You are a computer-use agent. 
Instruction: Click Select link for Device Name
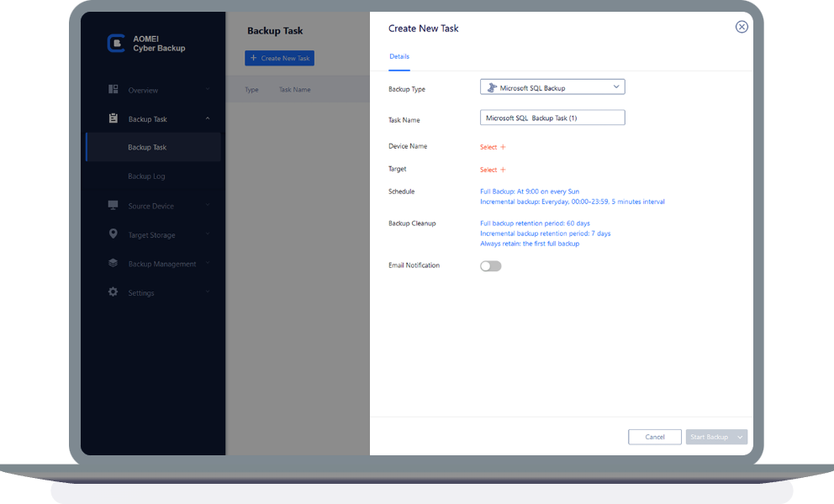pyautogui.click(x=493, y=147)
